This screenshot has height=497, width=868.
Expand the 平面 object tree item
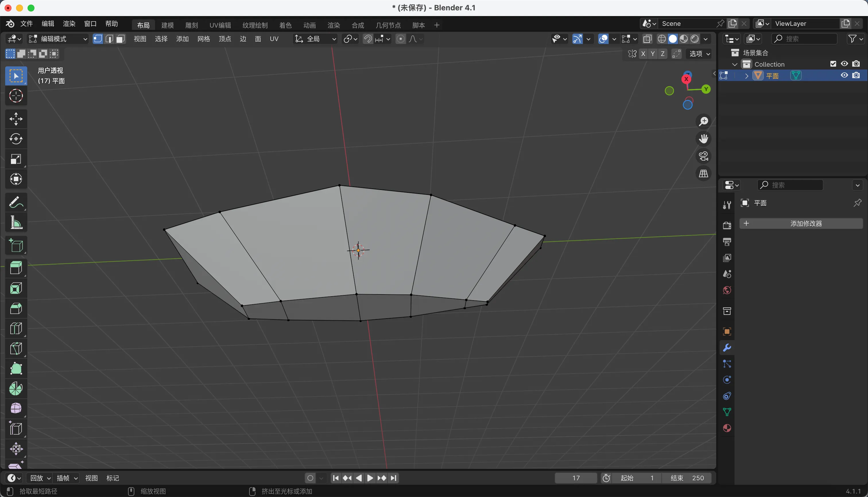747,76
